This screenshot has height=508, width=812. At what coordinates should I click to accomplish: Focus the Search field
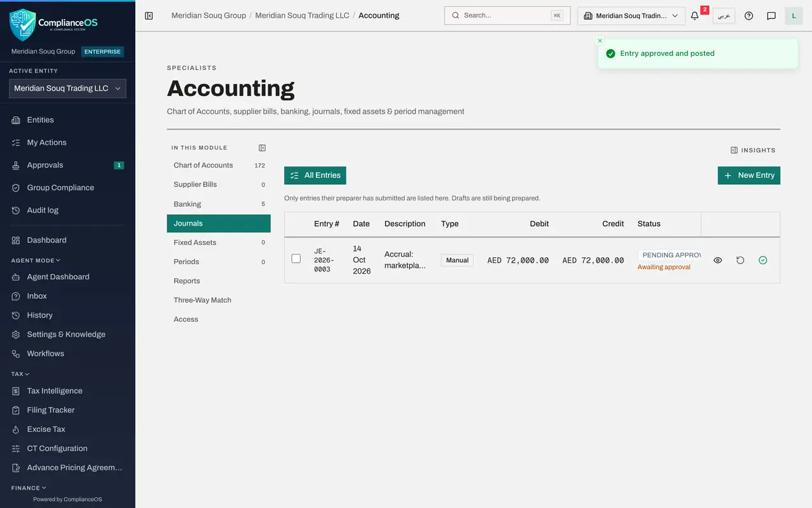click(507, 15)
